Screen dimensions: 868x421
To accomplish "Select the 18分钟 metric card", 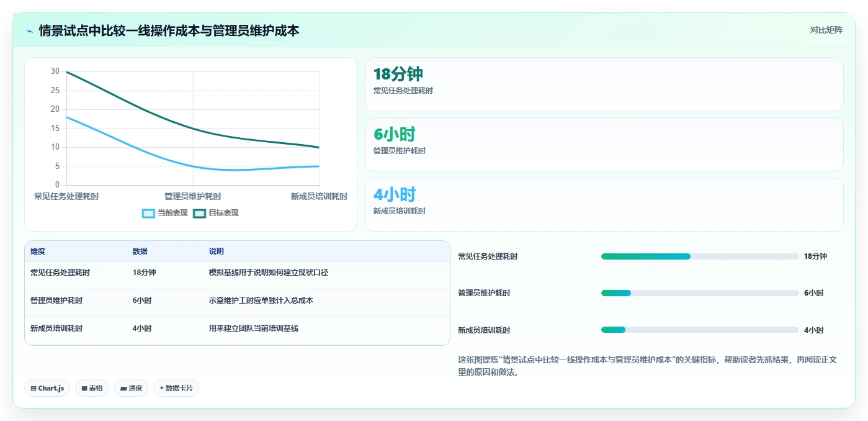I will [x=604, y=84].
